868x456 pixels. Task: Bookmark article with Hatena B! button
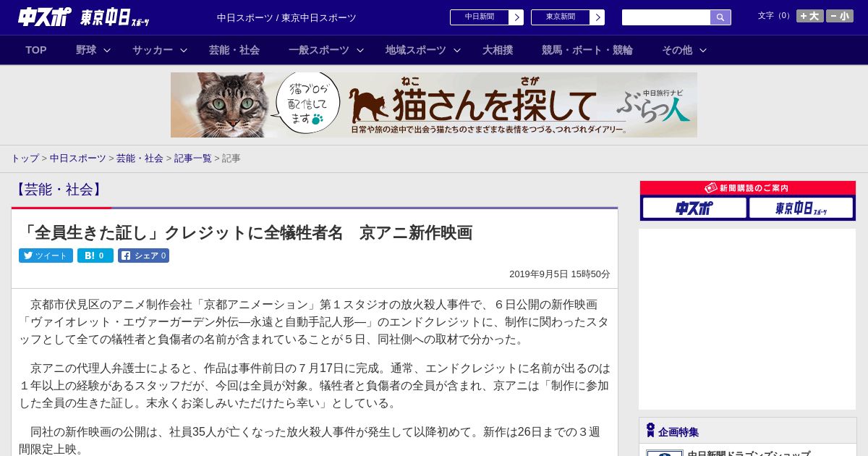[95, 256]
